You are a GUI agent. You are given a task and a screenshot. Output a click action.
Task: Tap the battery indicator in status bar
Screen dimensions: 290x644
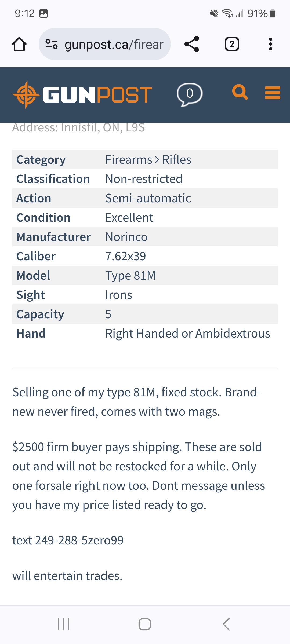[273, 13]
